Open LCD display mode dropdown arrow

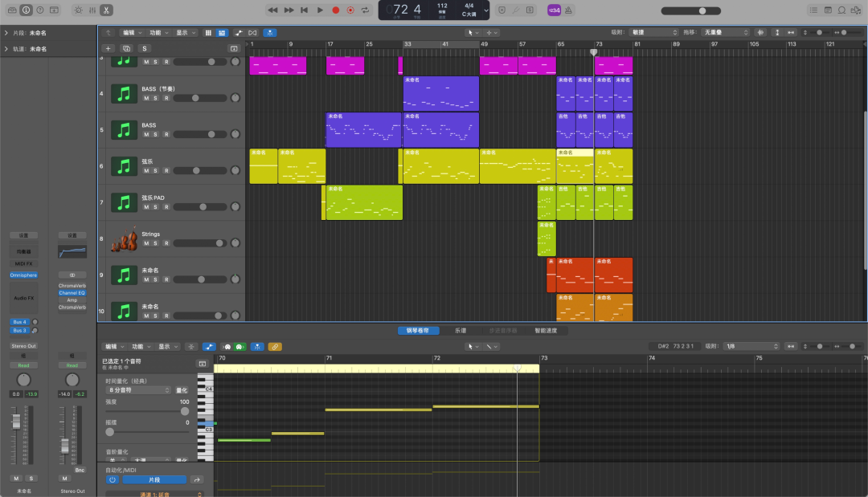click(486, 10)
